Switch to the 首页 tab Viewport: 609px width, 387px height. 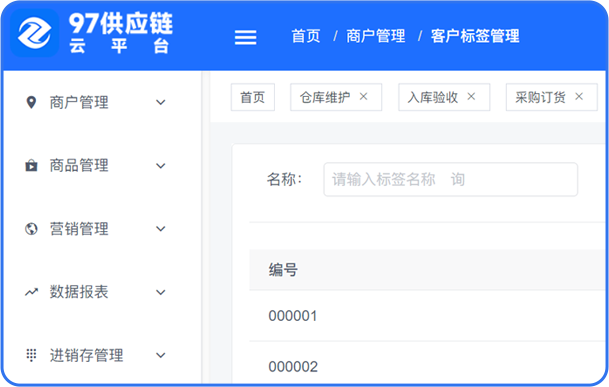coord(253,97)
